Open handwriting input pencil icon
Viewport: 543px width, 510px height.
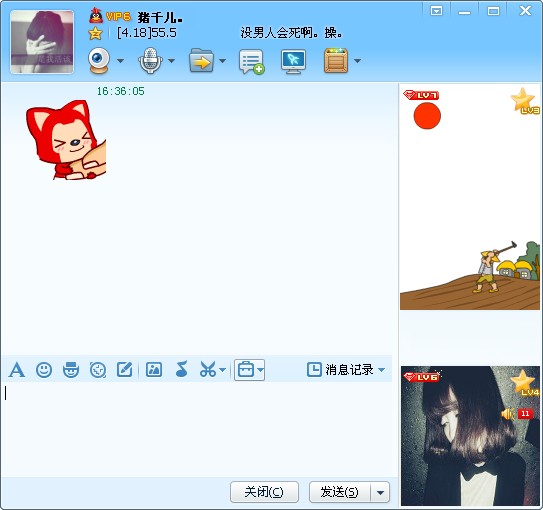point(124,370)
